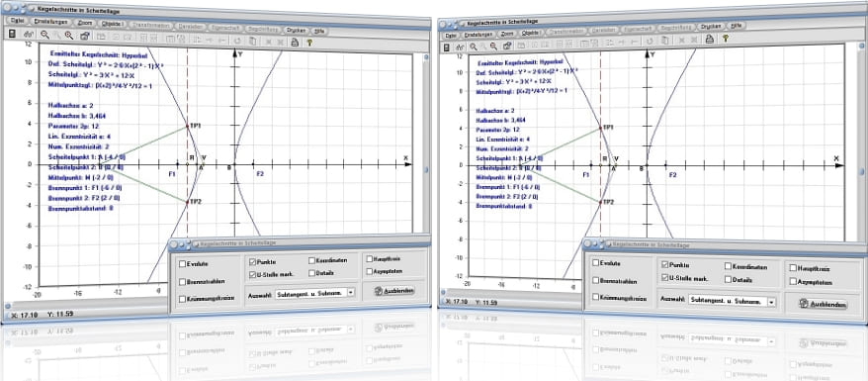This screenshot has width=868, height=381.
Task: Click point TP1 in left graph
Action: click(188, 127)
